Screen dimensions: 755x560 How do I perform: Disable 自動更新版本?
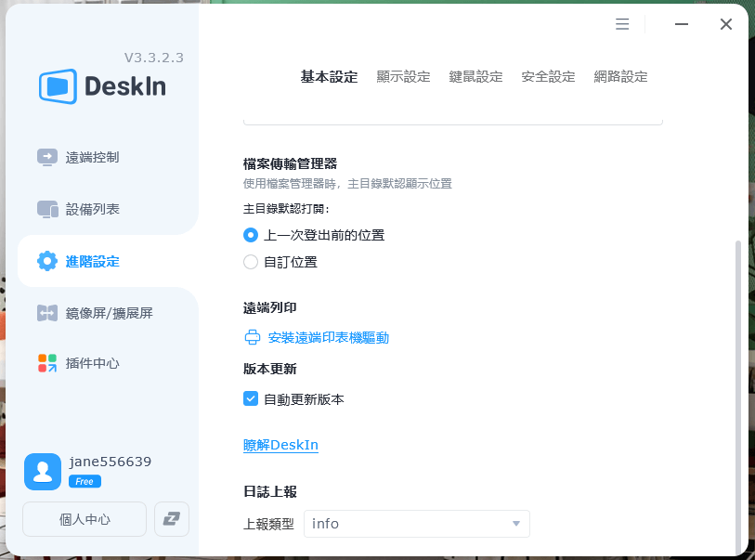tap(250, 397)
